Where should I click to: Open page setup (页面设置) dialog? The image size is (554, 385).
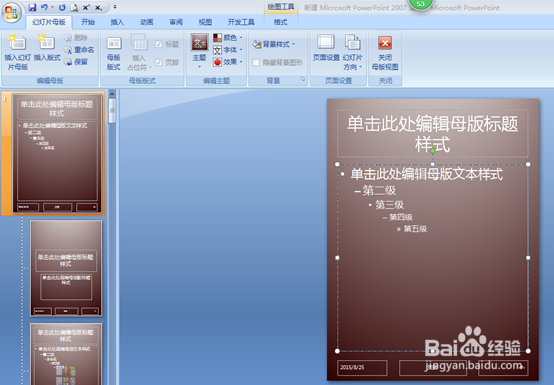point(326,48)
